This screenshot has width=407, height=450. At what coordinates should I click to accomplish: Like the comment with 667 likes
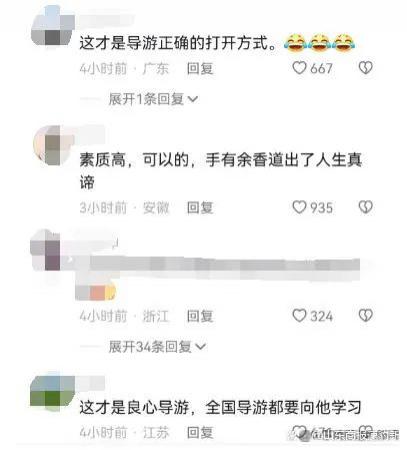click(x=299, y=68)
